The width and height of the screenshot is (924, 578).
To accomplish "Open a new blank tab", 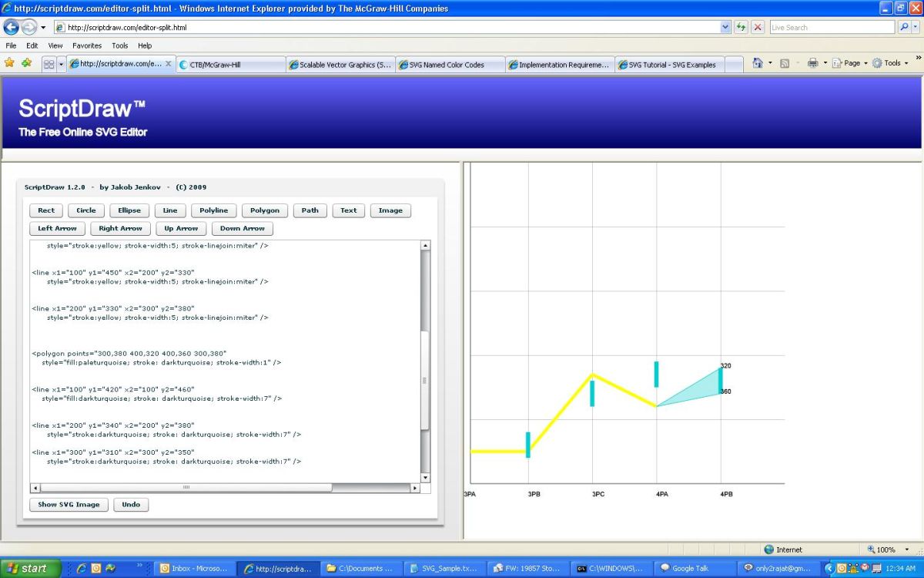I will point(734,65).
